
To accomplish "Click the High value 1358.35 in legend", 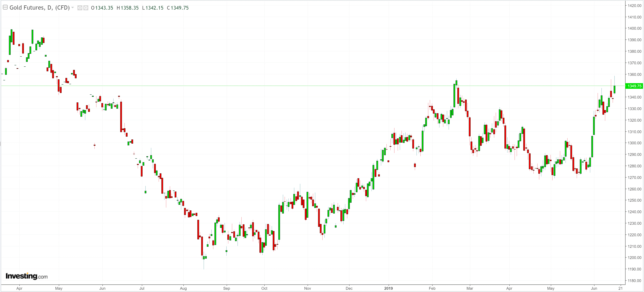I will pyautogui.click(x=129, y=8).
